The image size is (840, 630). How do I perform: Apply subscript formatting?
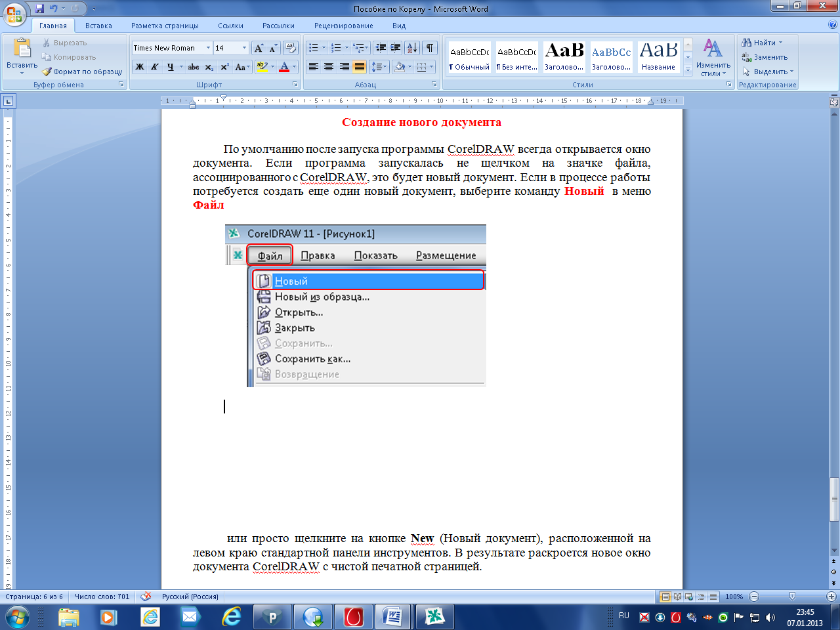(x=209, y=67)
